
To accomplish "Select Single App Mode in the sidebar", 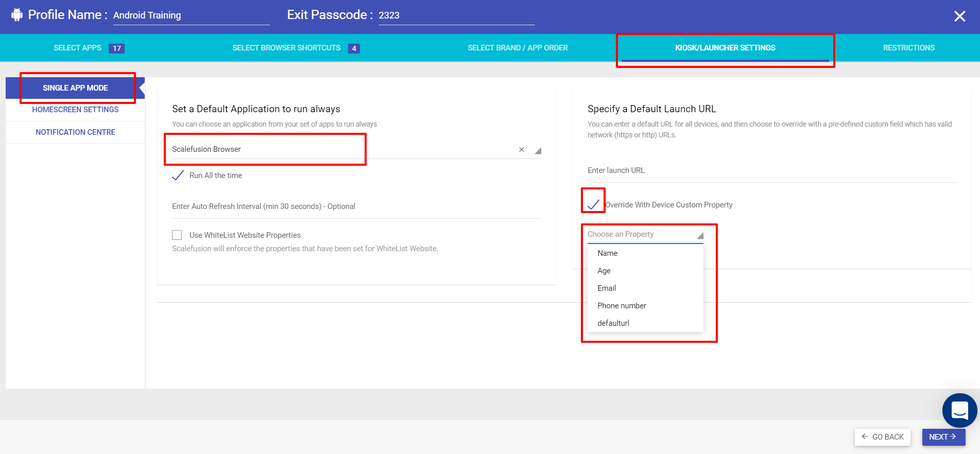I will 75,88.
